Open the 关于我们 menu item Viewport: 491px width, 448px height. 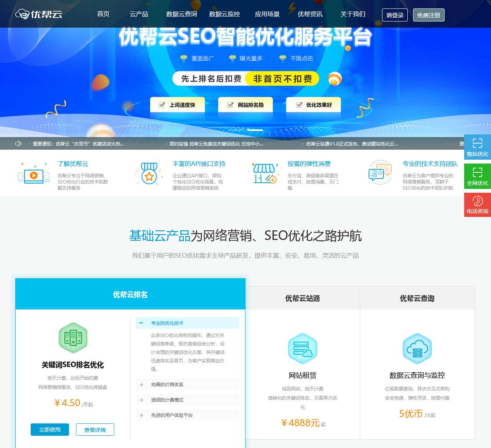353,14
